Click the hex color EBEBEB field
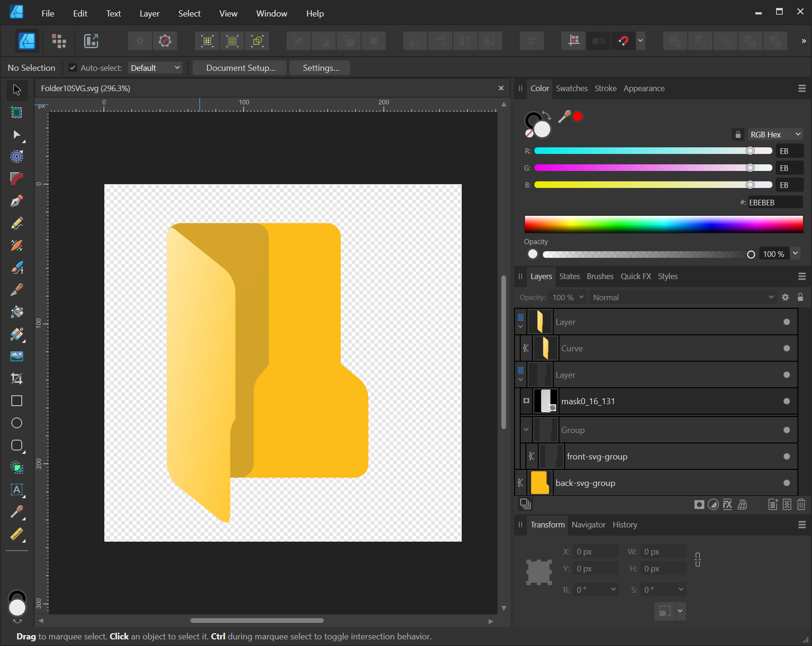The image size is (812, 646). (x=775, y=202)
